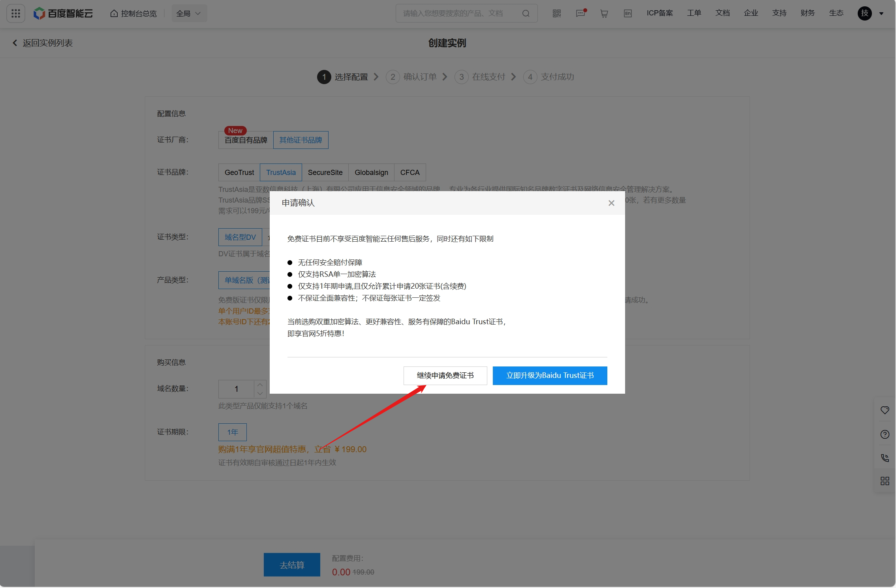
Task: Increase domain count with up arrow
Action: click(x=260, y=385)
